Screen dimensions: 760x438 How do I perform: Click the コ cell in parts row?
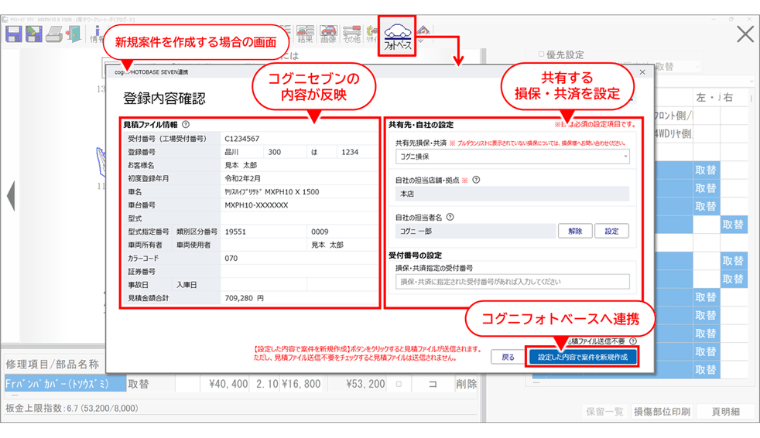pos(432,384)
